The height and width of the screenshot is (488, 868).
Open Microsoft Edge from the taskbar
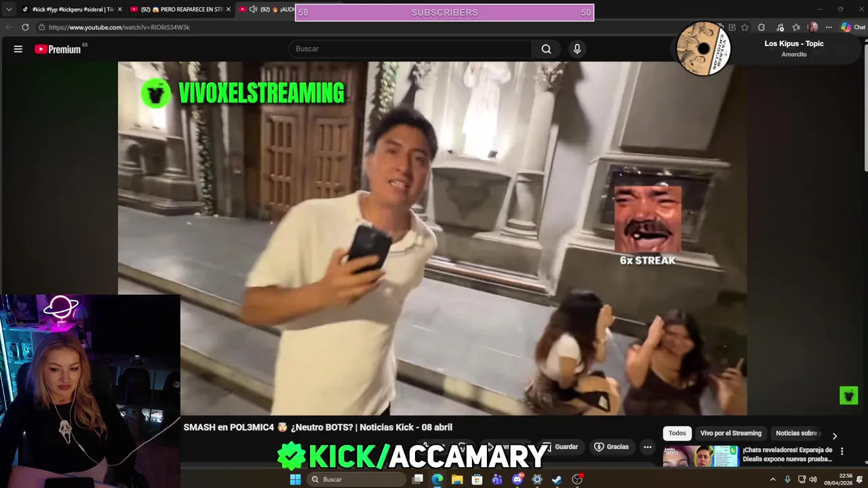click(437, 479)
